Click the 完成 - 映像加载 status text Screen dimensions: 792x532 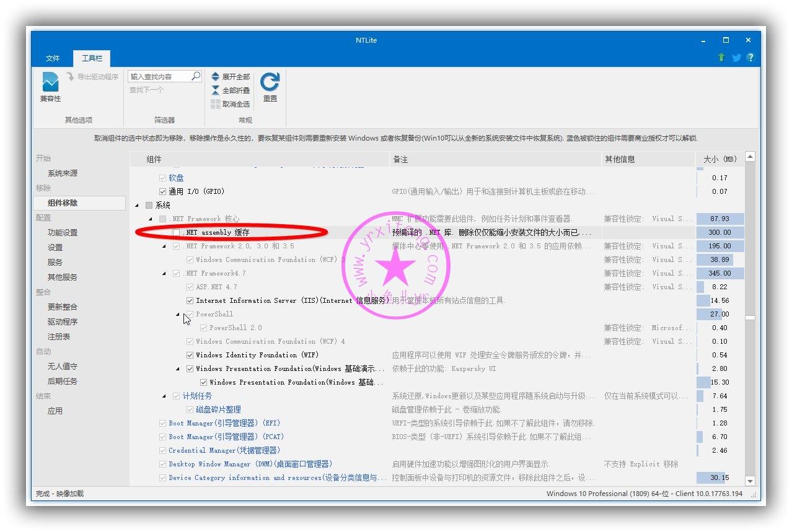[59, 494]
